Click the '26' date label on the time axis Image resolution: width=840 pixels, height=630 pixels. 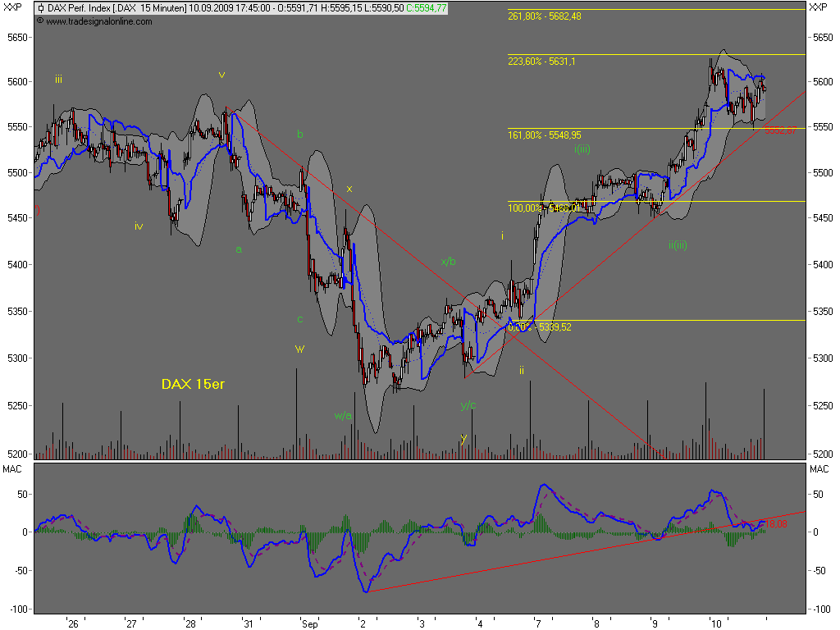73,623
